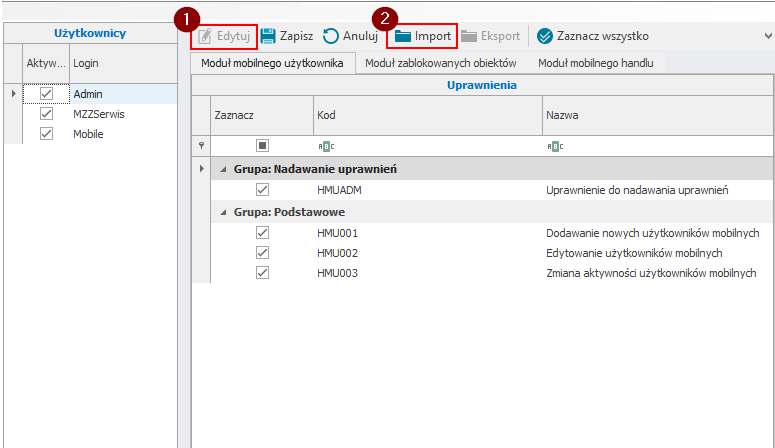Click the Kod column filter icon
775x448 pixels.
(x=321, y=145)
